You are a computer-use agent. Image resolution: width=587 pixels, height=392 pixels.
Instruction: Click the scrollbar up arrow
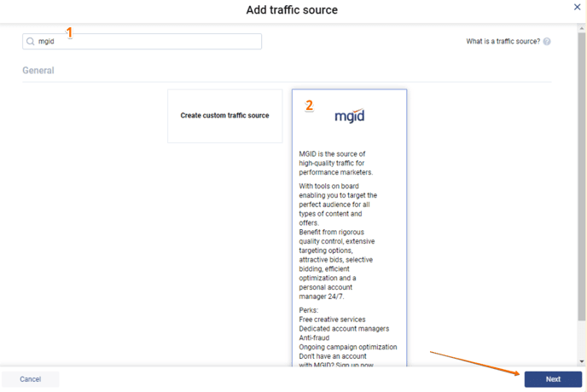coord(582,29)
